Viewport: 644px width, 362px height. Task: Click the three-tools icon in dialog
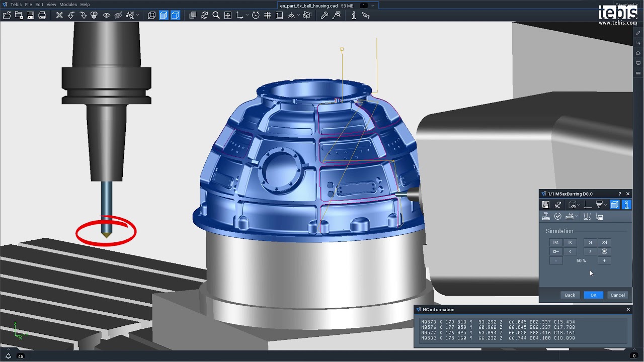coord(587,216)
